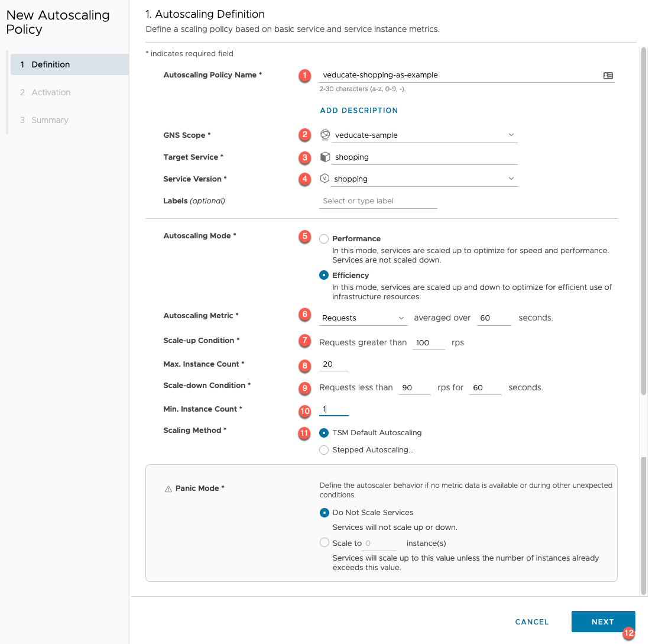Screen dimensions: 649x644
Task: Select the Performance autoscaling mode
Action: point(324,239)
